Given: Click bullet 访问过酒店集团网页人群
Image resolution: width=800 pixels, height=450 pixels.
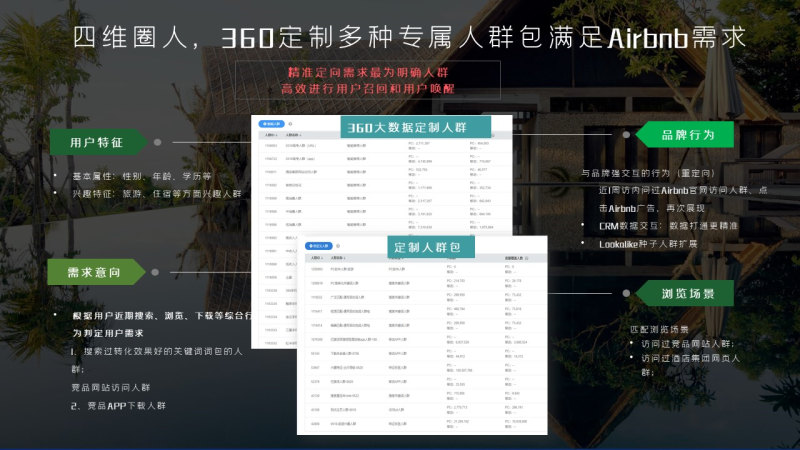Looking at the screenshot, I should 690,365.
